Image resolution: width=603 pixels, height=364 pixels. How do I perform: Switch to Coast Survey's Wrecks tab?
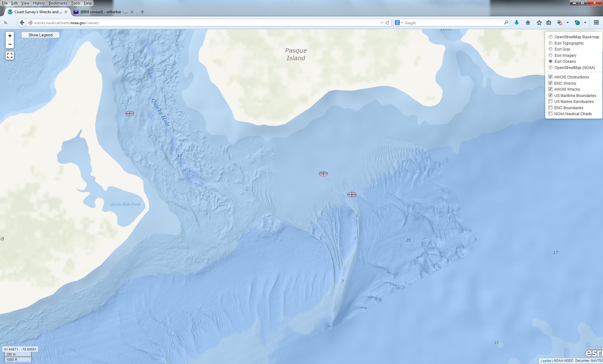pos(38,12)
